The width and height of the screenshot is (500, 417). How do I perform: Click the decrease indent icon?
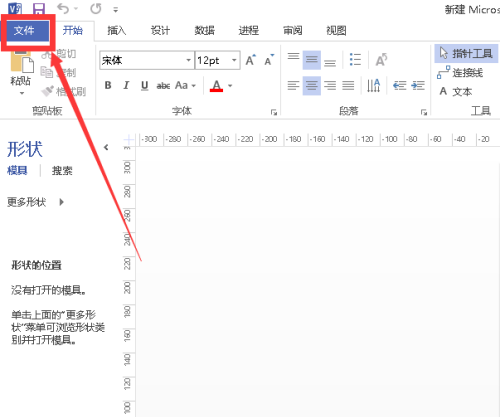click(399, 86)
